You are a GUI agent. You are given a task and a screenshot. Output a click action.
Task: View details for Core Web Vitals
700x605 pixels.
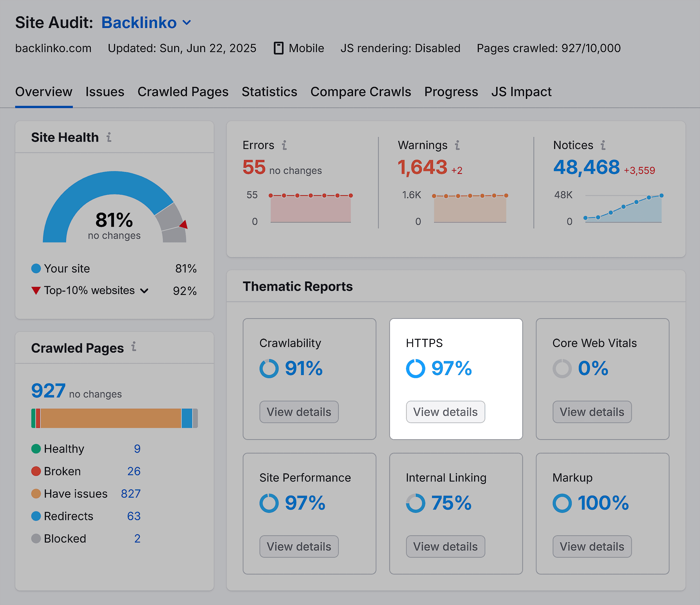click(x=592, y=412)
